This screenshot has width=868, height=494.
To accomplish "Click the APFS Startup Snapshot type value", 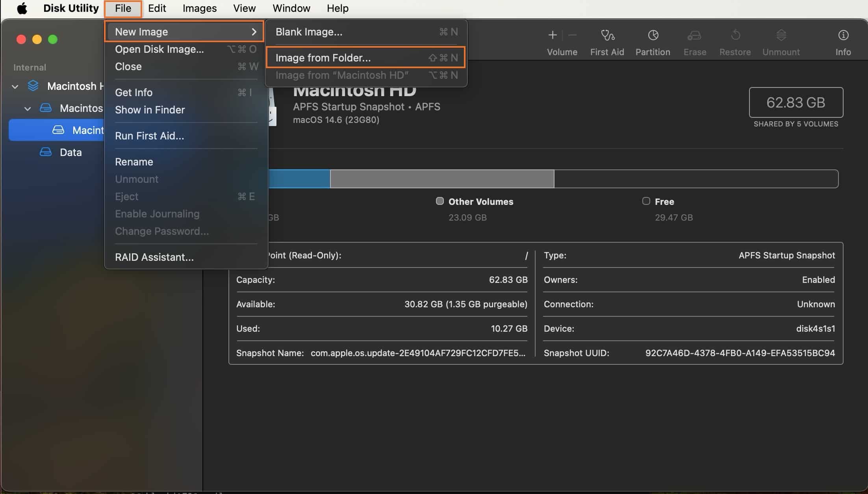I will click(x=786, y=255).
